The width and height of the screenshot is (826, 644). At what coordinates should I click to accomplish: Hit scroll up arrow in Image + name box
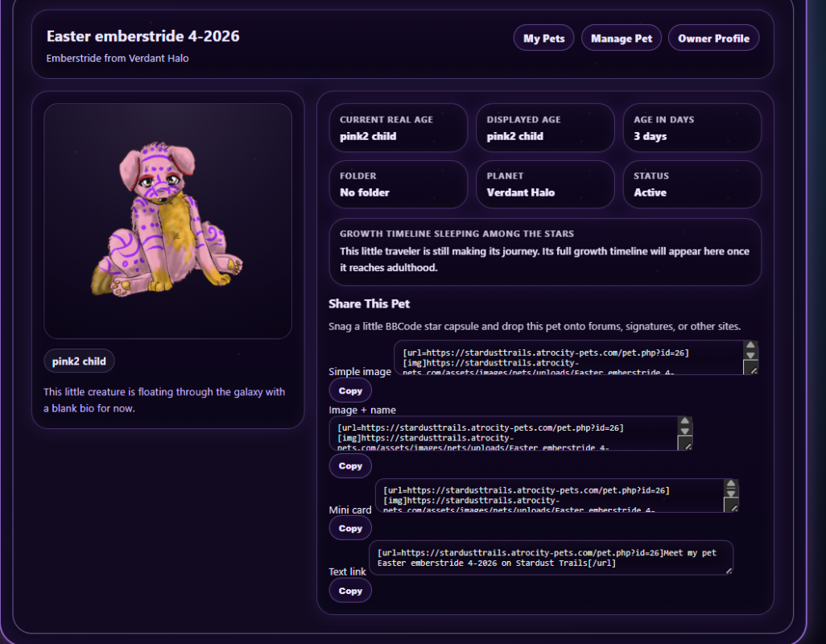[x=685, y=421]
